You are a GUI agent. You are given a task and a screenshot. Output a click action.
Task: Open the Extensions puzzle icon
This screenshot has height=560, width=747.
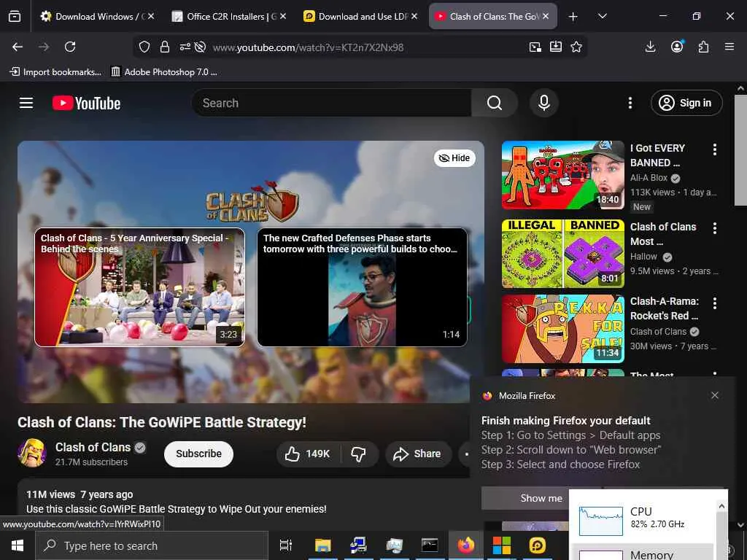704,47
